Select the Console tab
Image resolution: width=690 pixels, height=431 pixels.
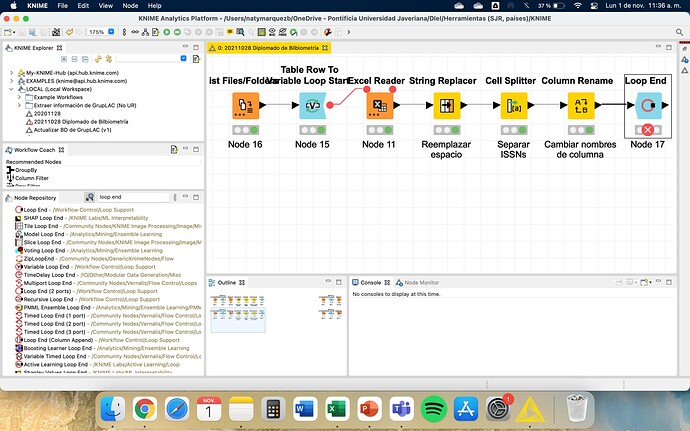point(371,283)
